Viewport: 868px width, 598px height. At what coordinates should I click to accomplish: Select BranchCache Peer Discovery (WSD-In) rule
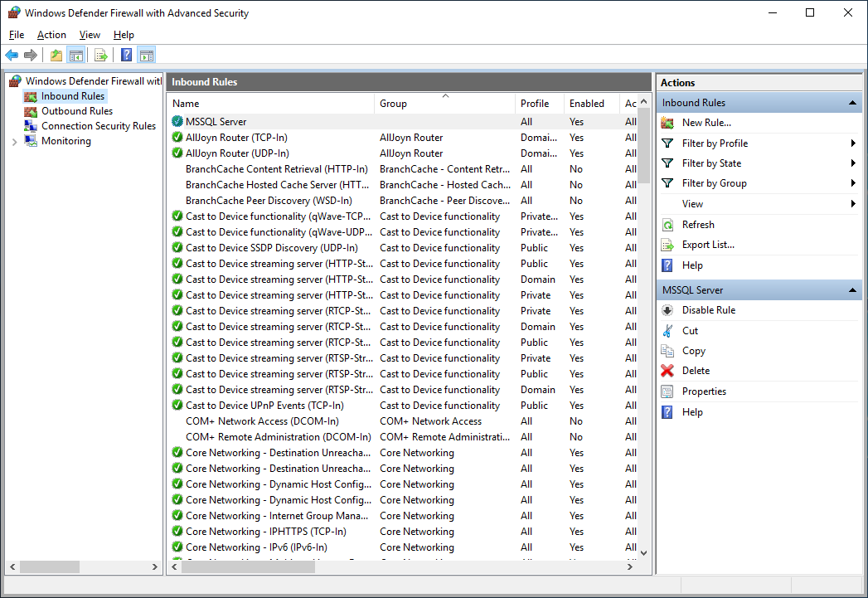(404, 201)
